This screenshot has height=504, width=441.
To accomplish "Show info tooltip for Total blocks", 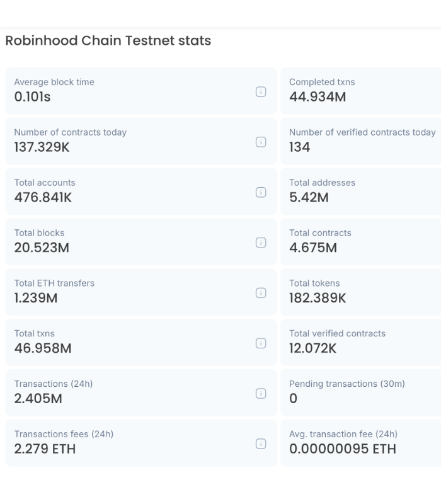I will coord(261,243).
